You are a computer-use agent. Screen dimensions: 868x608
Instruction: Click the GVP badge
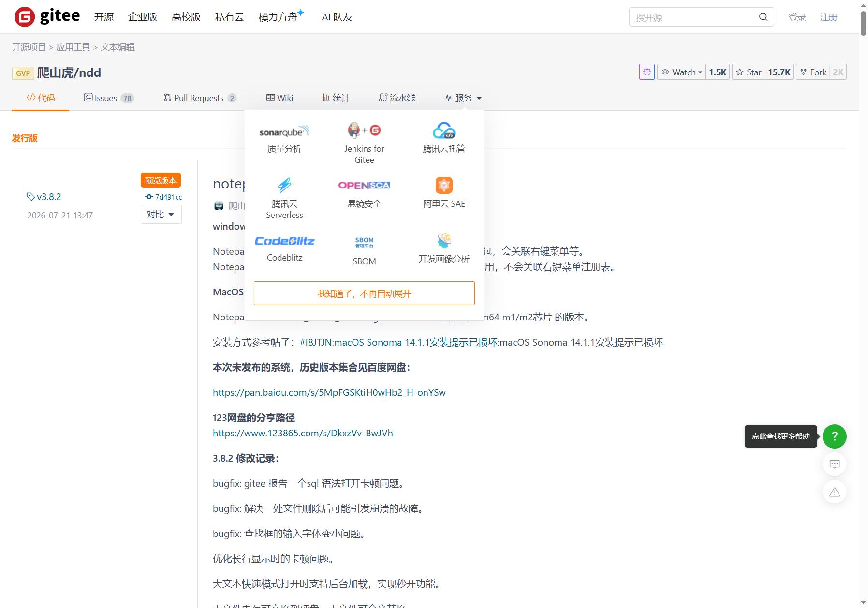click(23, 73)
